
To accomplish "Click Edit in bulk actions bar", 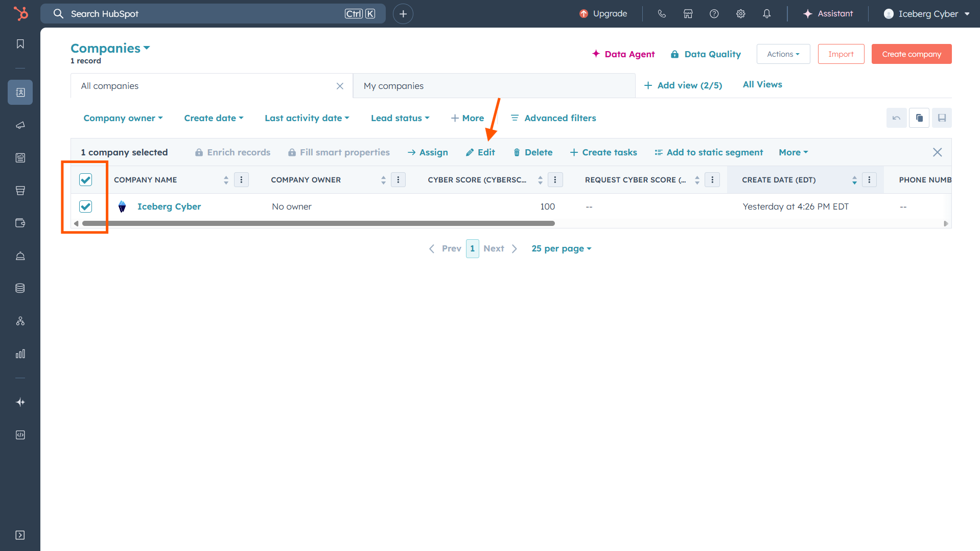I will (x=480, y=152).
